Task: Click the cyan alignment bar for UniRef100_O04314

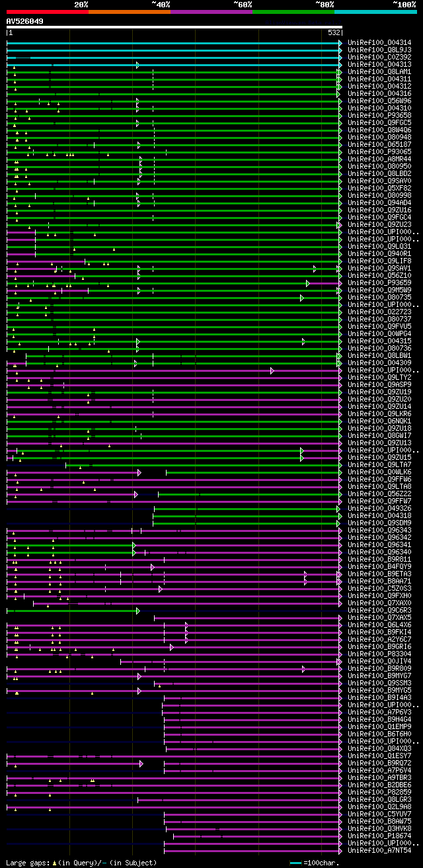Action: pos(174,43)
